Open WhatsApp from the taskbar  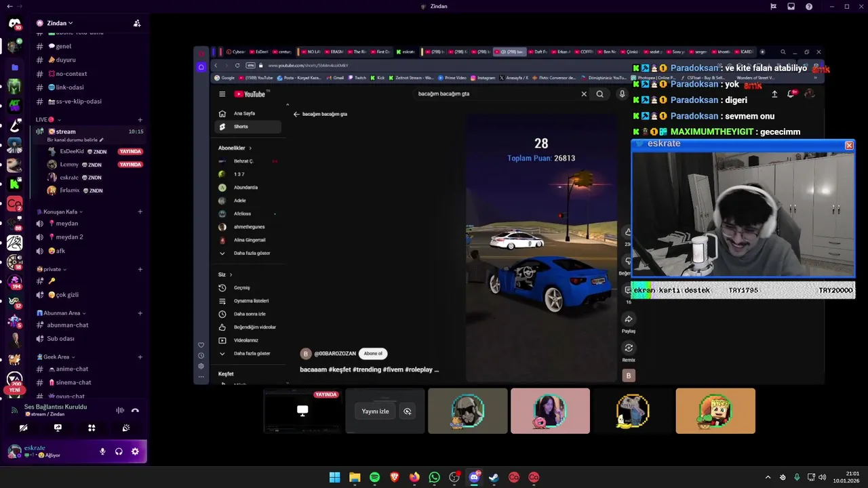coord(434,477)
